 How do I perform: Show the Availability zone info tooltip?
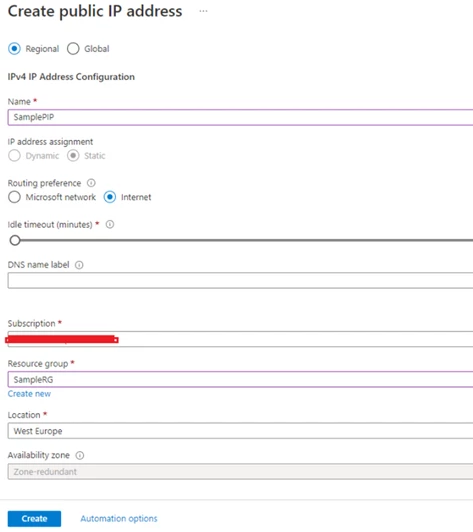[x=79, y=455]
